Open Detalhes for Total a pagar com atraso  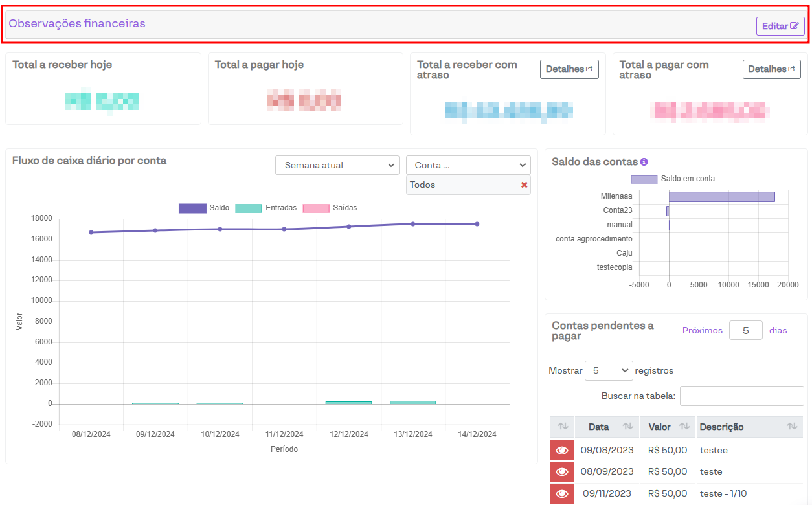(x=771, y=69)
